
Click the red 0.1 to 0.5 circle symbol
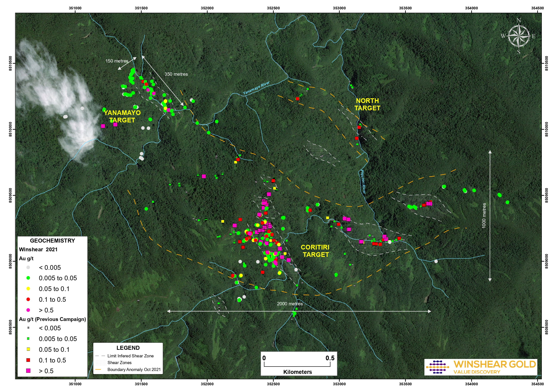(x=28, y=299)
